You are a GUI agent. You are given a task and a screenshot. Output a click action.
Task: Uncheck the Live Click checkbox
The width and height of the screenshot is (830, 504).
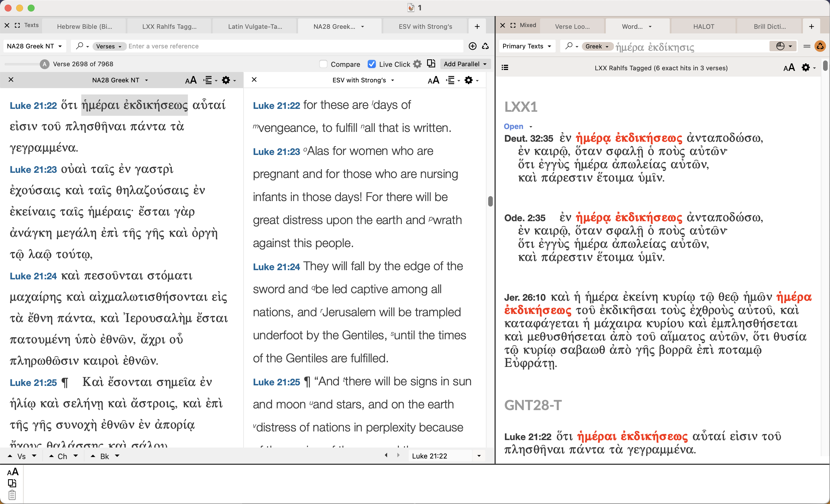click(371, 64)
